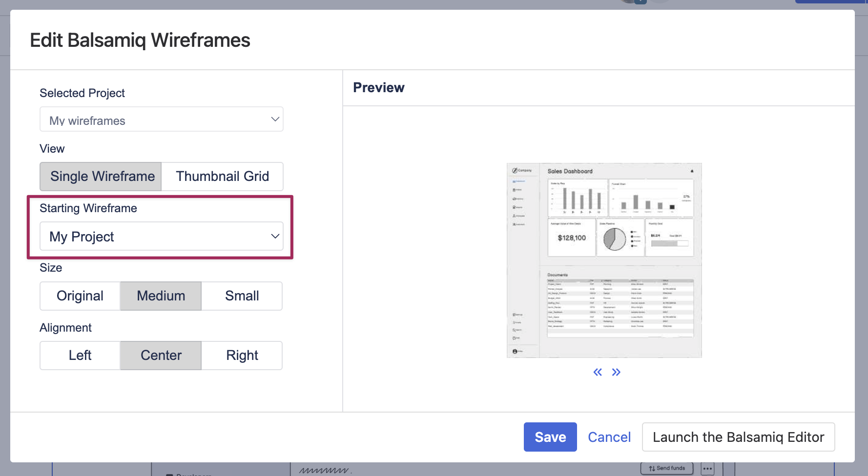Open the Starting Wireframe dropdown

point(161,237)
